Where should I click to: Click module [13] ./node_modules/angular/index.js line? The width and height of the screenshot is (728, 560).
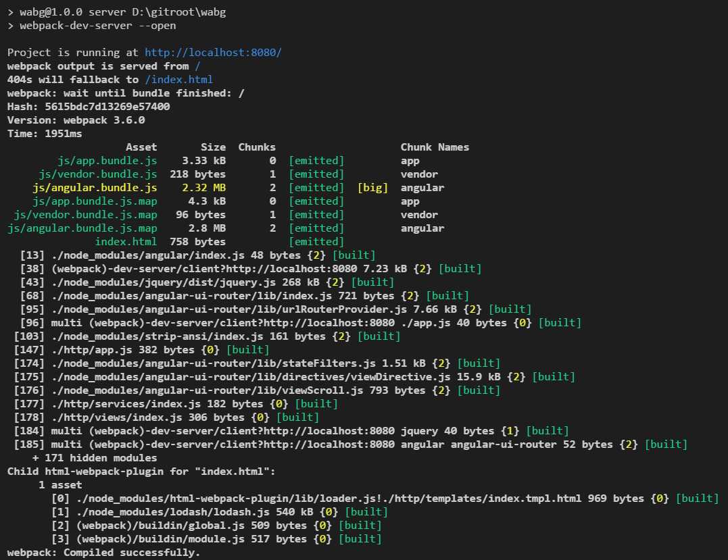click(198, 255)
